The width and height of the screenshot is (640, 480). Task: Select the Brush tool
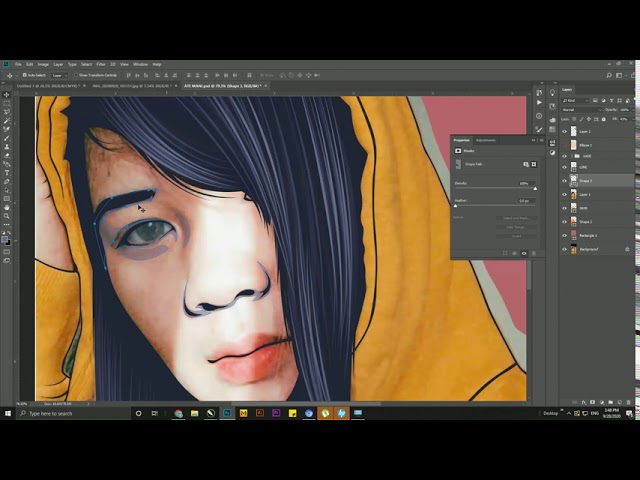7,138
